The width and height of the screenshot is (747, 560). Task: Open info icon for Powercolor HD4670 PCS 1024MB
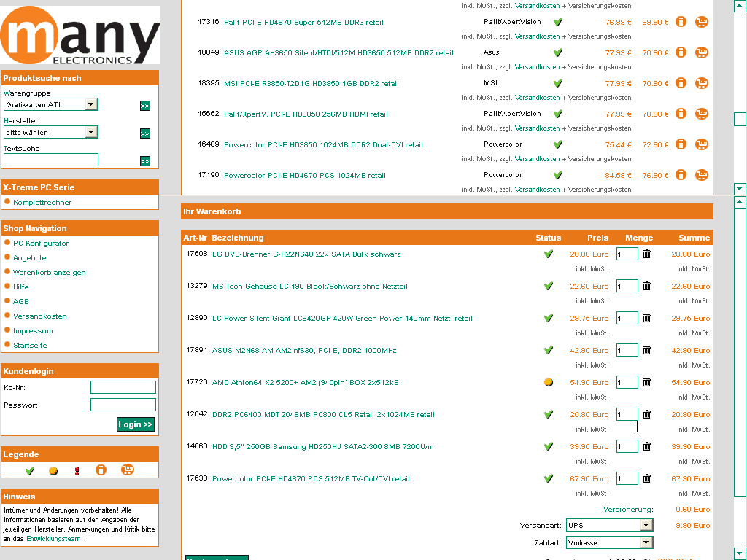[x=681, y=175]
